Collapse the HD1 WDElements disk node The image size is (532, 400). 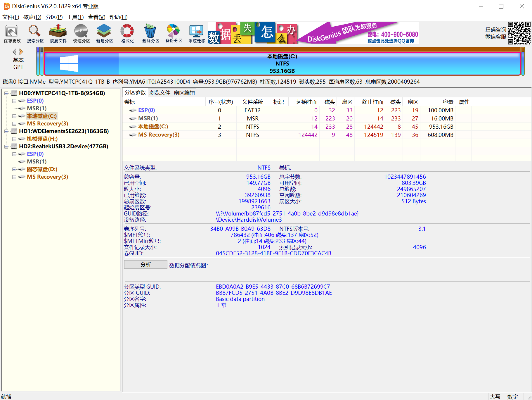[x=6, y=131]
